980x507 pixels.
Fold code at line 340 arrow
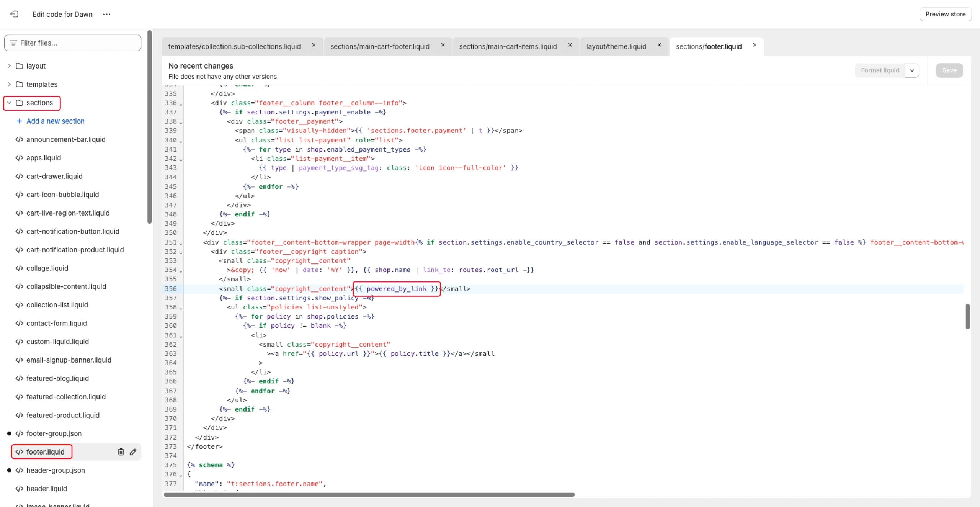(x=181, y=141)
